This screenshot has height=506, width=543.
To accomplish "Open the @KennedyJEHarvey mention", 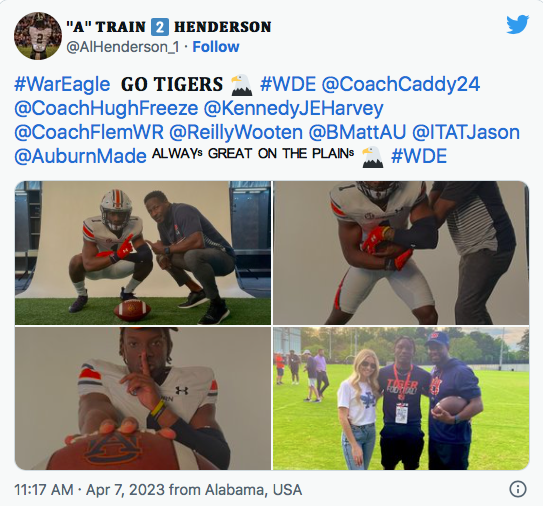I will click(x=293, y=108).
